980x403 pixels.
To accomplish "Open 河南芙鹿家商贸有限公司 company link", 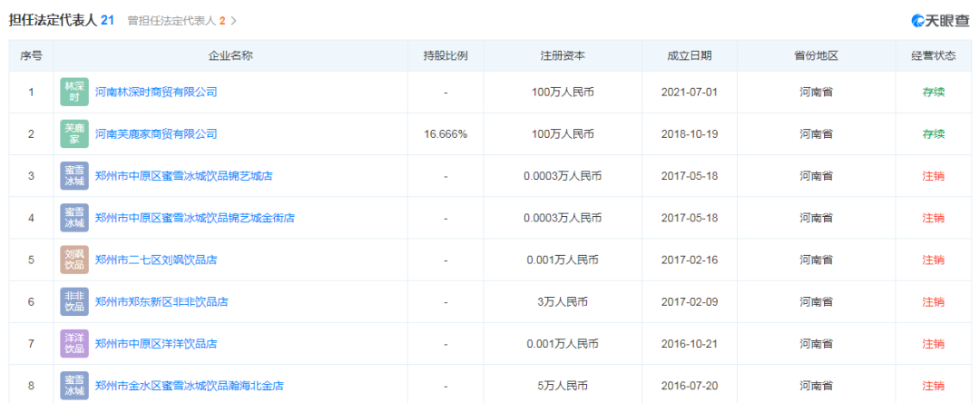I will [156, 134].
